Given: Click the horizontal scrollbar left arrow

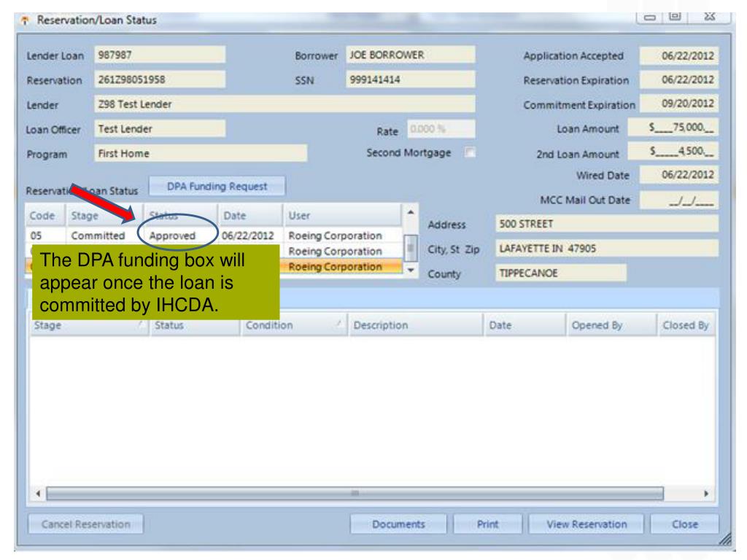Looking at the screenshot, I should point(38,494).
